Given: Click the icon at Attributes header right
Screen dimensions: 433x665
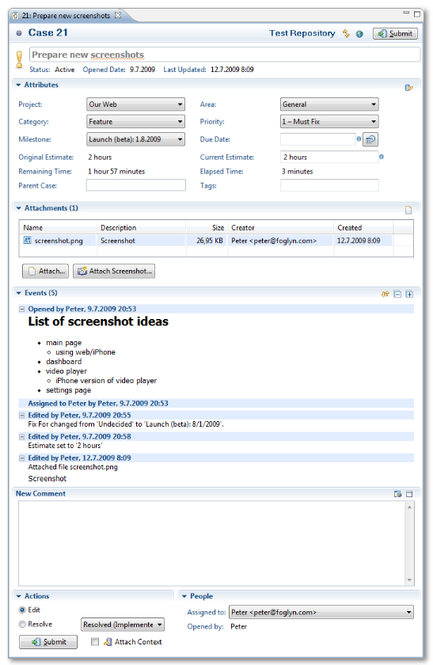Looking at the screenshot, I should 408,87.
